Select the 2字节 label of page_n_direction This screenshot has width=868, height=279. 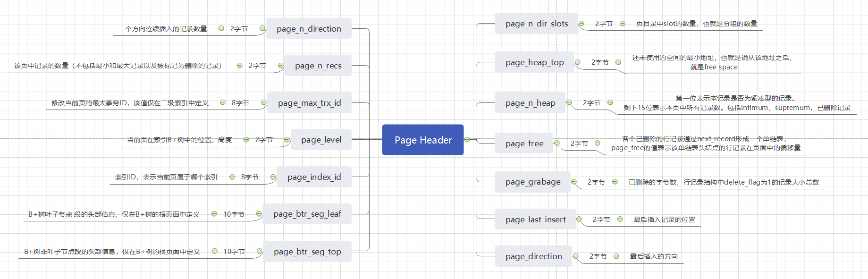tap(239, 29)
